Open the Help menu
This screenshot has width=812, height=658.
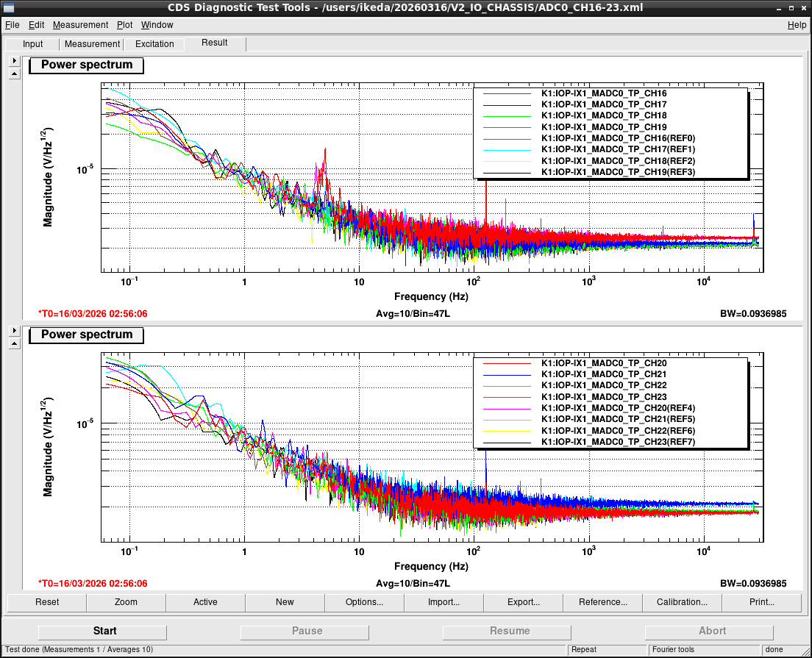click(797, 25)
